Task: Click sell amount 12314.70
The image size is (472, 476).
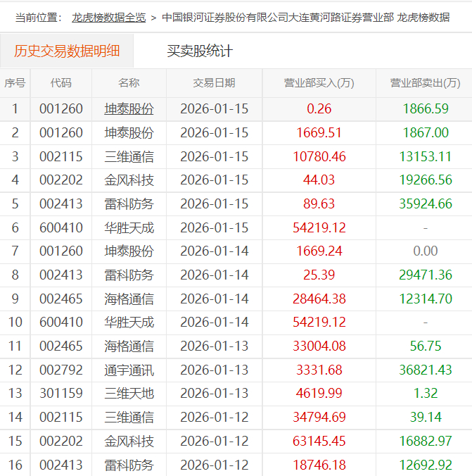Action: (426, 299)
